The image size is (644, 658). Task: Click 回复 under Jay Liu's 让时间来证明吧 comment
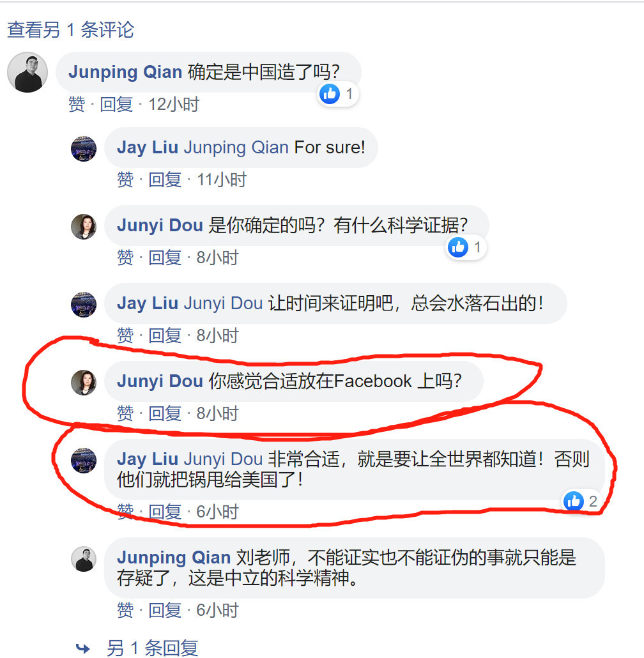[165, 335]
